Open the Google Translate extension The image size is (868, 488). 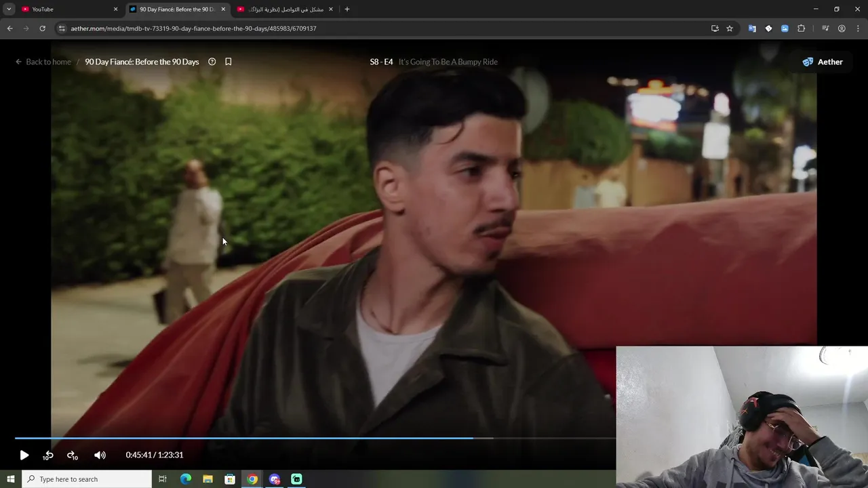[752, 28]
